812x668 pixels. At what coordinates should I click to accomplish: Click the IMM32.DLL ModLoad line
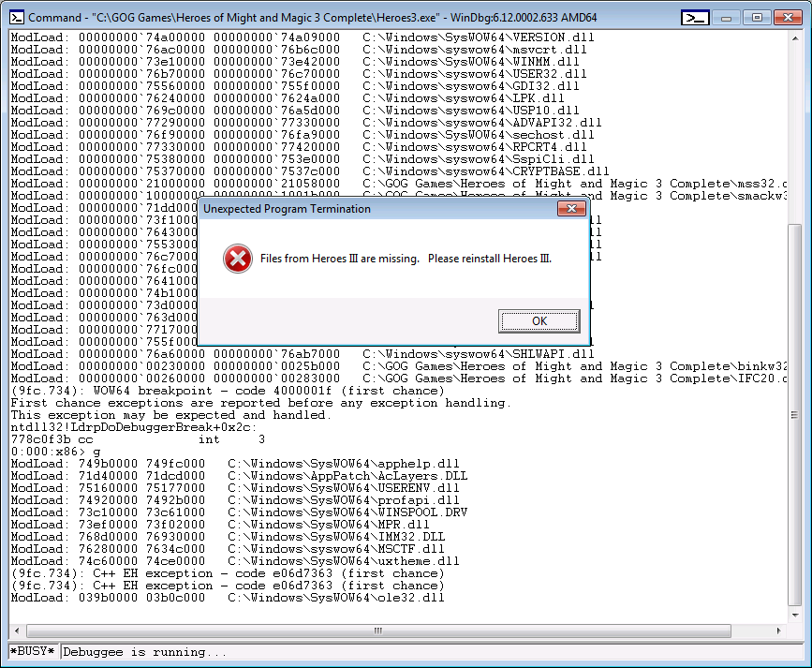pyautogui.click(x=228, y=537)
